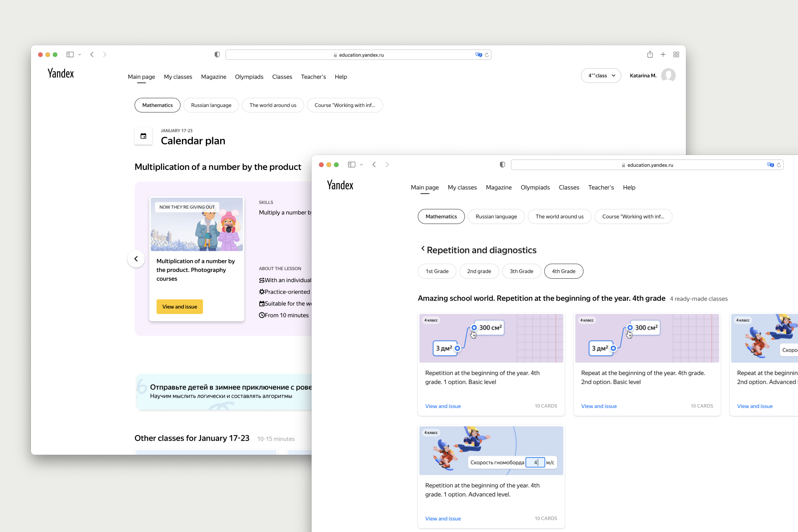This screenshot has height=532, width=798.
Task: Expand sidebar options chevron in back window
Action: pyautogui.click(x=79, y=54)
